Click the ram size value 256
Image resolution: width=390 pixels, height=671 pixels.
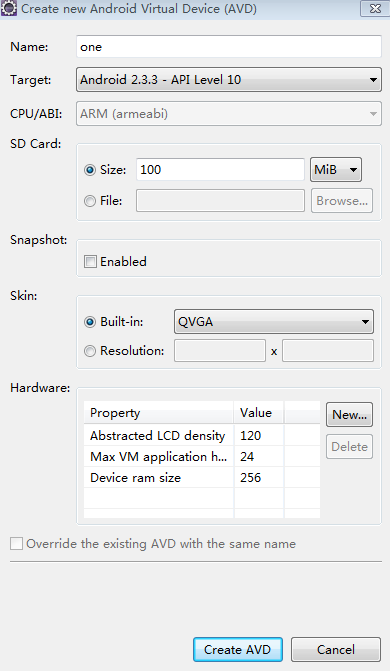(250, 478)
